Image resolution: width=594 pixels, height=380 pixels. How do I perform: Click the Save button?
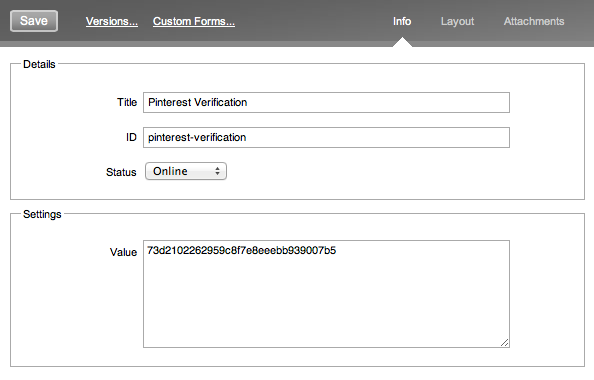pos(34,21)
